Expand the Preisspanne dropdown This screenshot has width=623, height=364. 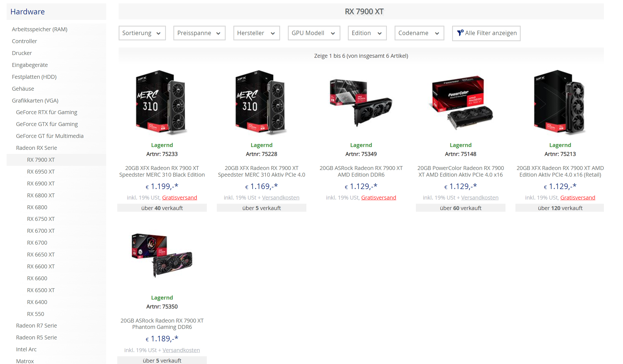pos(199,33)
